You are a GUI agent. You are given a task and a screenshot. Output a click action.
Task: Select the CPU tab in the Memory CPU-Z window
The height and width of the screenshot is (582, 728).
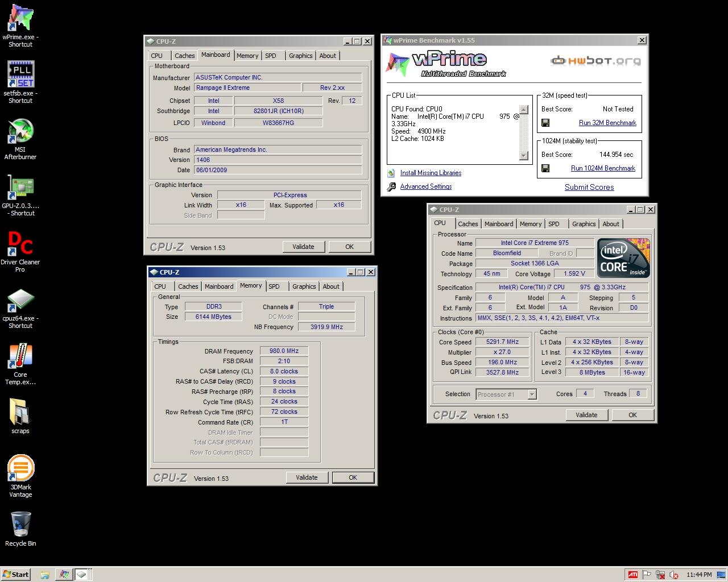pos(160,286)
